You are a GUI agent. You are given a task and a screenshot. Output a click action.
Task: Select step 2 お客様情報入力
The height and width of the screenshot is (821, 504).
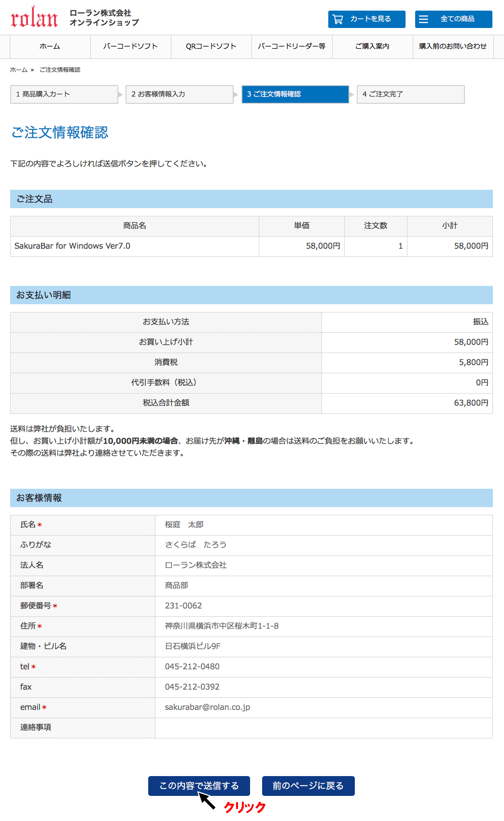point(180,94)
